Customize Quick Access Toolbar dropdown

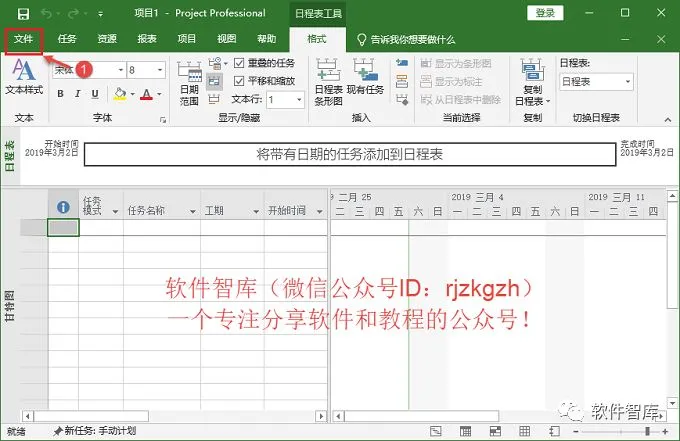101,14
